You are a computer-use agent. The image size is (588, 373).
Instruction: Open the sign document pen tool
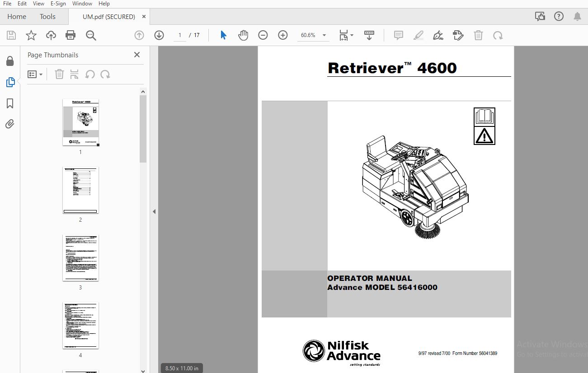(438, 35)
